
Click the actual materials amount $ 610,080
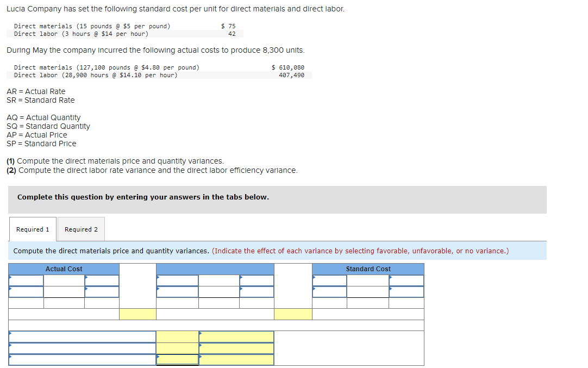click(x=288, y=67)
